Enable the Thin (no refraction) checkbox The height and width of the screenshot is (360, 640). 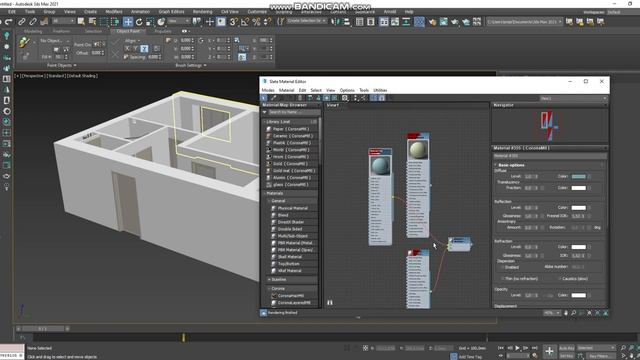click(x=502, y=279)
